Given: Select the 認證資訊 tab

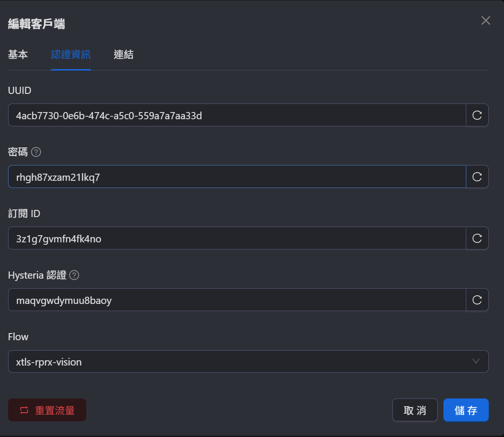Looking at the screenshot, I should click(71, 54).
